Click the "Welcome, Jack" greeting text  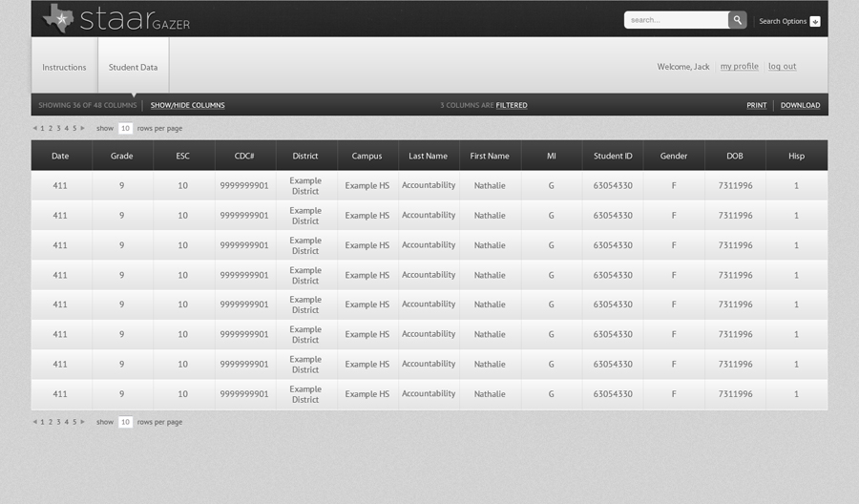[x=683, y=66]
